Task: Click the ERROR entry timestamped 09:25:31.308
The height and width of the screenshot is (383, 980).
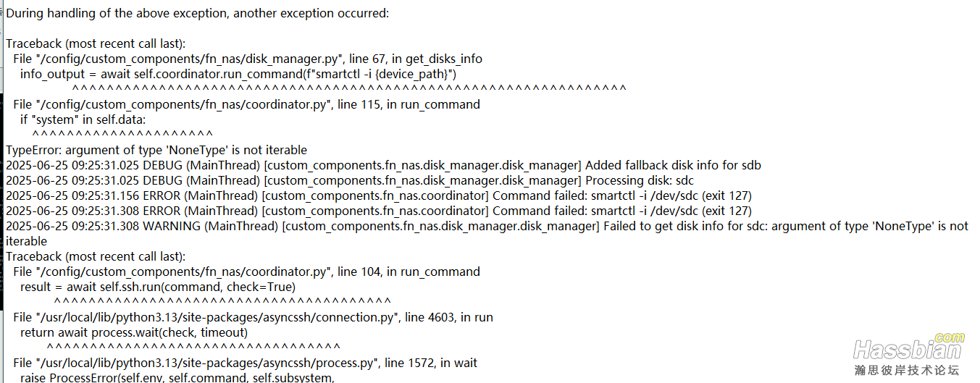Action: click(379, 211)
